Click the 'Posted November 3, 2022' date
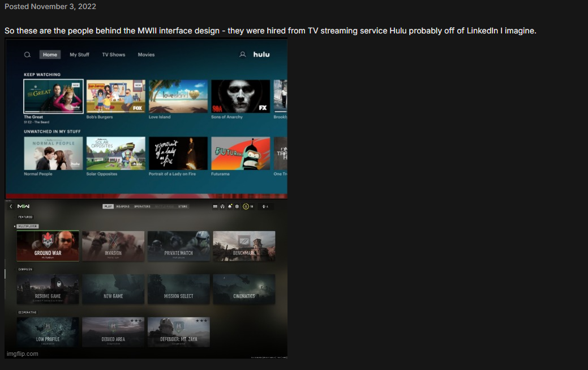The height and width of the screenshot is (370, 588). 50,6
